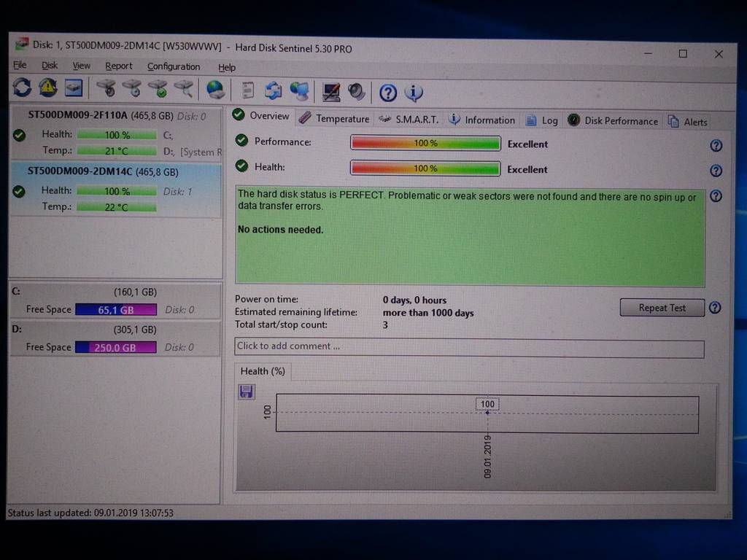Click the refresh disks toolbar icon
Image resolution: width=747 pixels, height=560 pixels.
22,87
